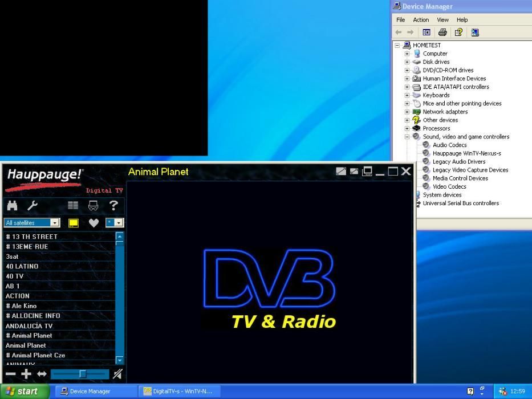Expand the Network adapters node
The height and width of the screenshot is (399, 532).
point(407,112)
